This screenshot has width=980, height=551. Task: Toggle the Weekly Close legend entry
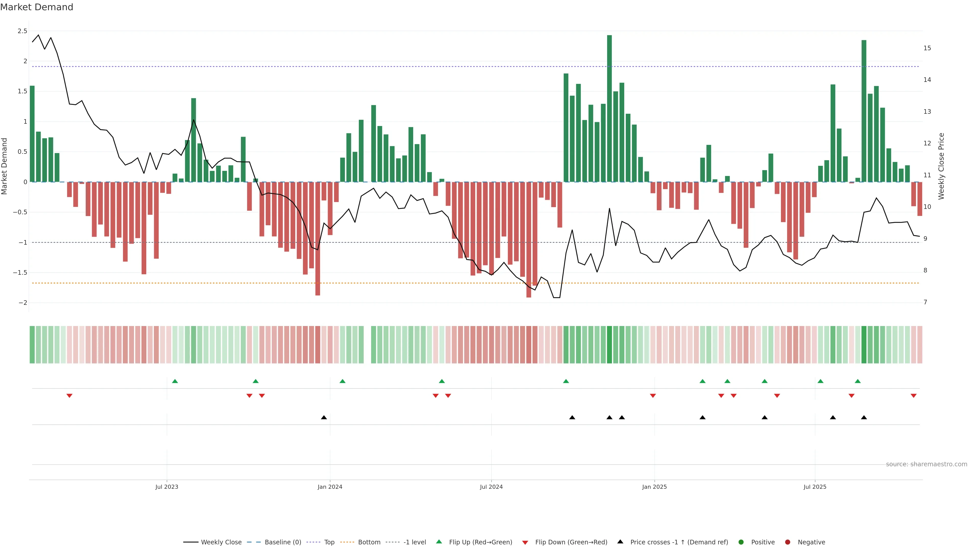tap(221, 542)
